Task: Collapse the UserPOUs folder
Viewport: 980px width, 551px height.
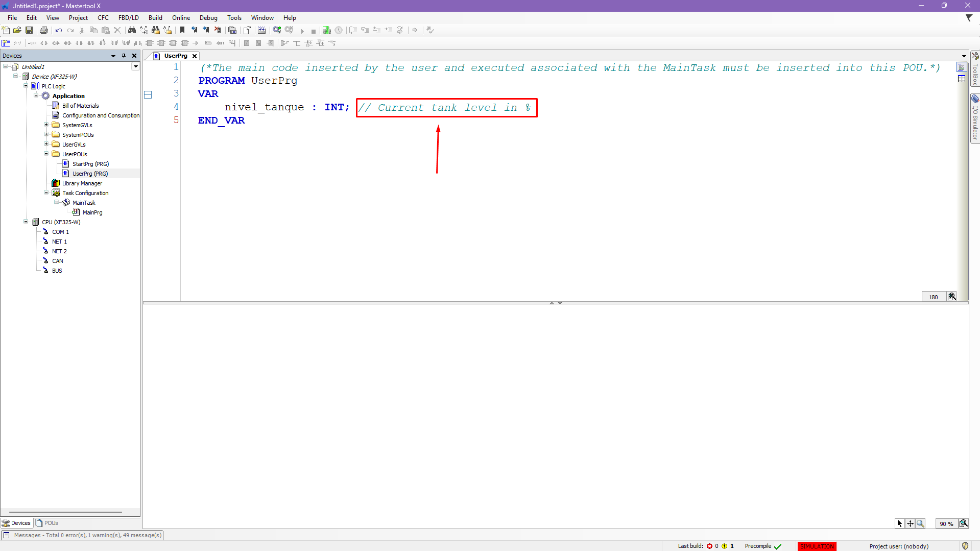Action: coord(46,154)
